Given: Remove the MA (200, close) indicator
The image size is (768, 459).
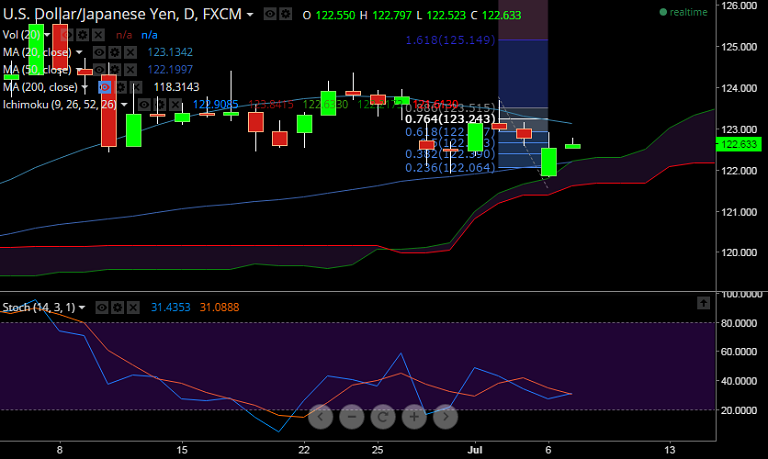Looking at the screenshot, I should pos(136,88).
